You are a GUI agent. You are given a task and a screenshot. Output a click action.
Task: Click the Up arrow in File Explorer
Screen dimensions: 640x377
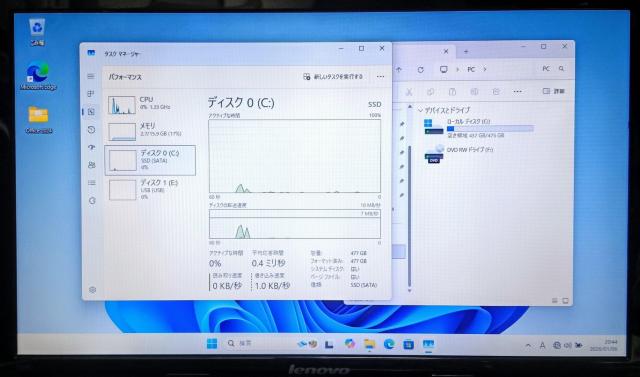point(399,69)
